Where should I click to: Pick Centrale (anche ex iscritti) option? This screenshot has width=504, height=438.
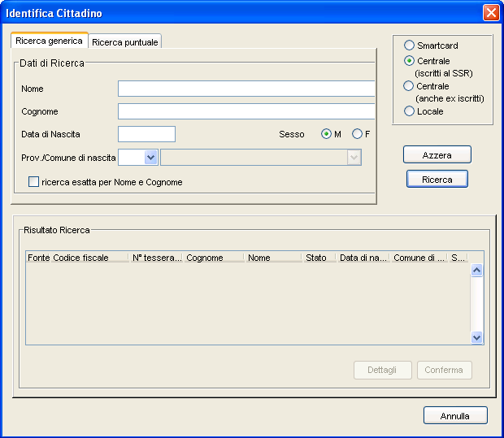pyautogui.click(x=409, y=86)
